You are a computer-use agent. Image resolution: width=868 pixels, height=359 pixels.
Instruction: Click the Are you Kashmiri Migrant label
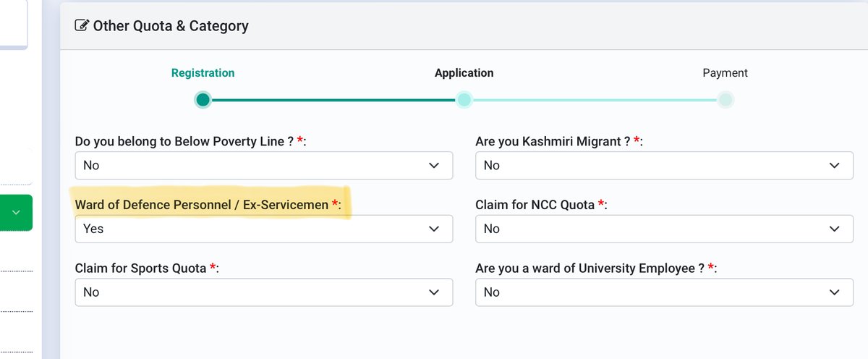[559, 142]
